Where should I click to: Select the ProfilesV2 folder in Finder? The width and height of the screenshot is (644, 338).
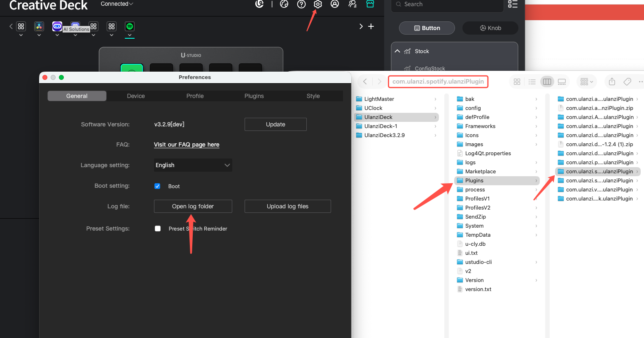tap(497, 207)
